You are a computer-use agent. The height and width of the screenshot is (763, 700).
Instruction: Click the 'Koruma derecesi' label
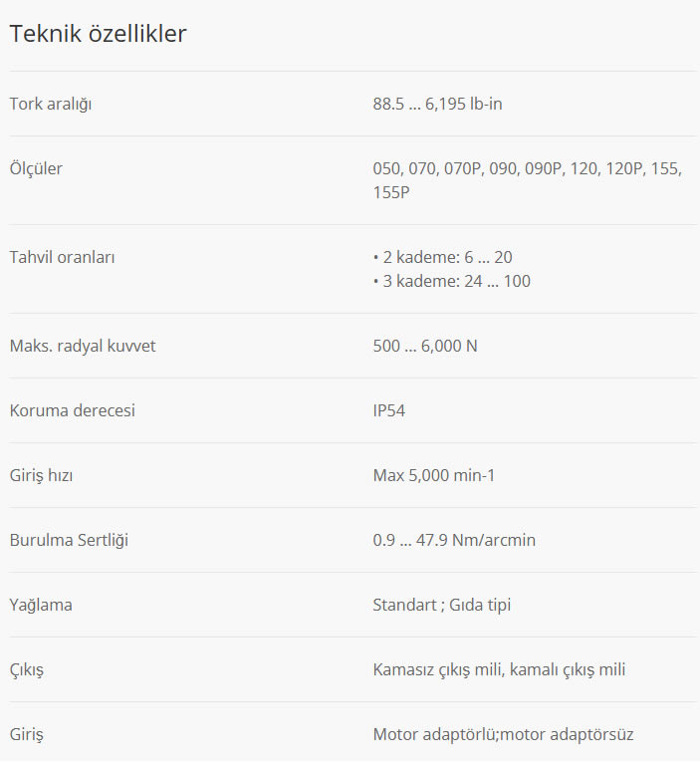(x=72, y=410)
